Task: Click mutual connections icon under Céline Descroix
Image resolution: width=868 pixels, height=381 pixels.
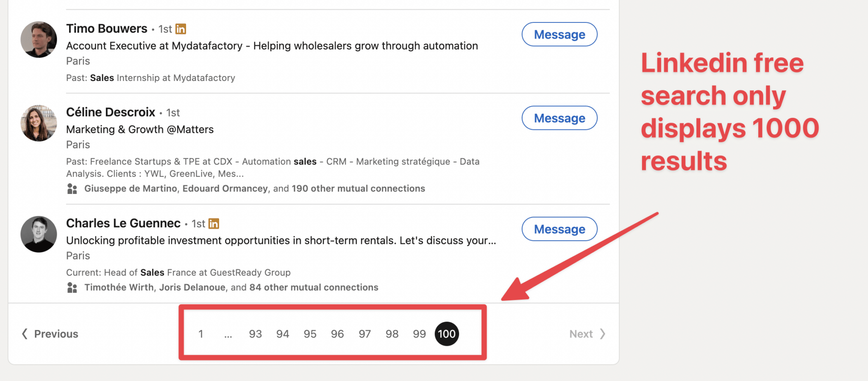Action: (71, 188)
